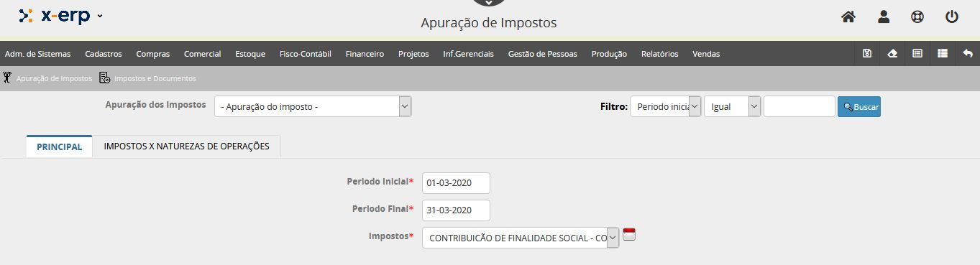This screenshot has height=265, width=980.
Task: Switch to Impostos X Naturezas de Operações tab
Action: (x=187, y=146)
